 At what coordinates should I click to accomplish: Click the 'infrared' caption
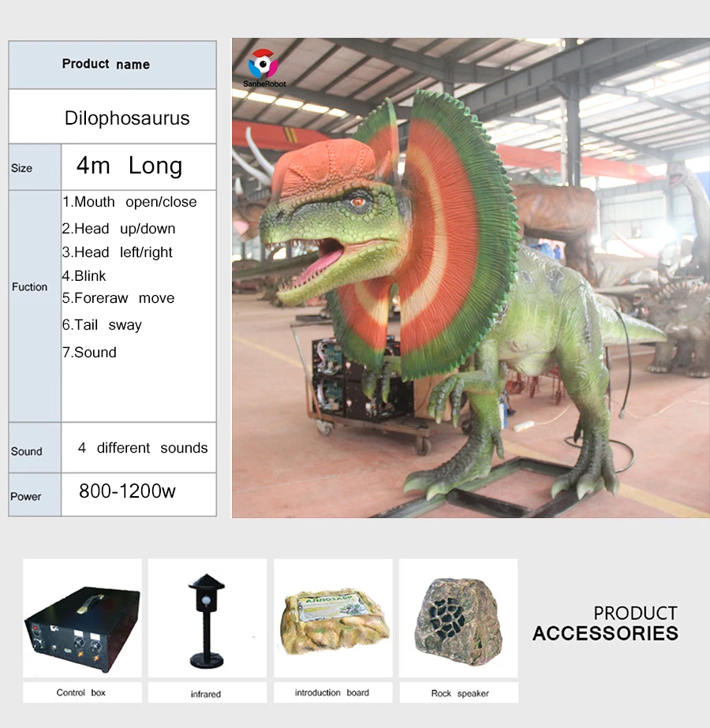pos(206,694)
